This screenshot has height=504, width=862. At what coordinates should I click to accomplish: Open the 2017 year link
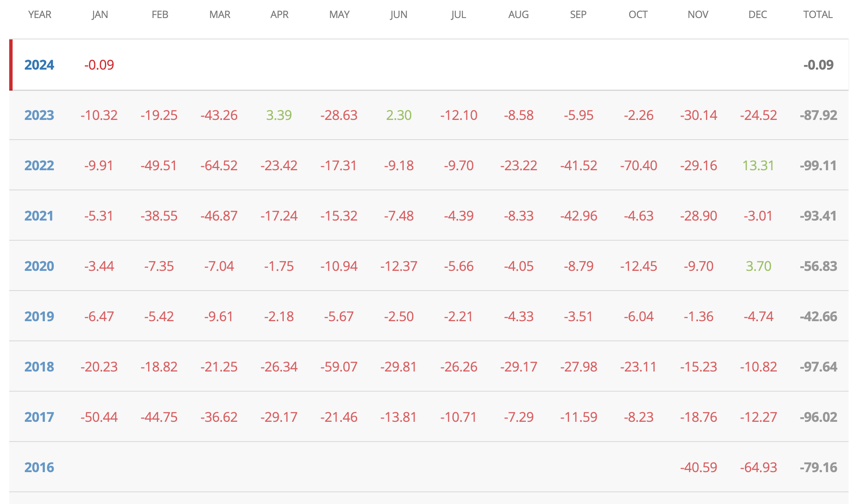[x=39, y=417]
